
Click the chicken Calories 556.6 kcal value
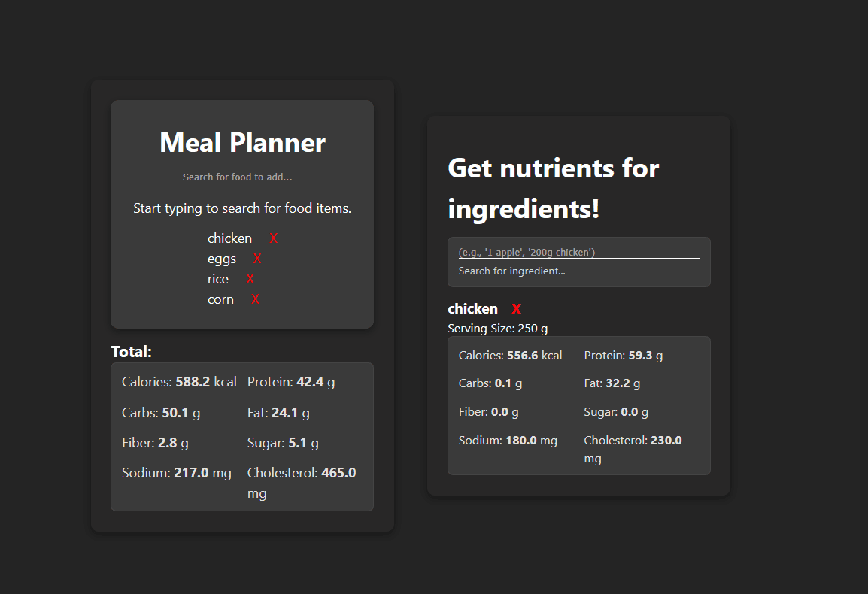coord(510,356)
